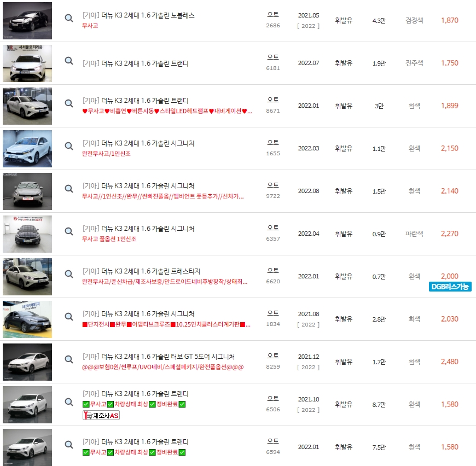
Task: Open white K3 thumbnail priced 2,150
Action: click(27, 149)
